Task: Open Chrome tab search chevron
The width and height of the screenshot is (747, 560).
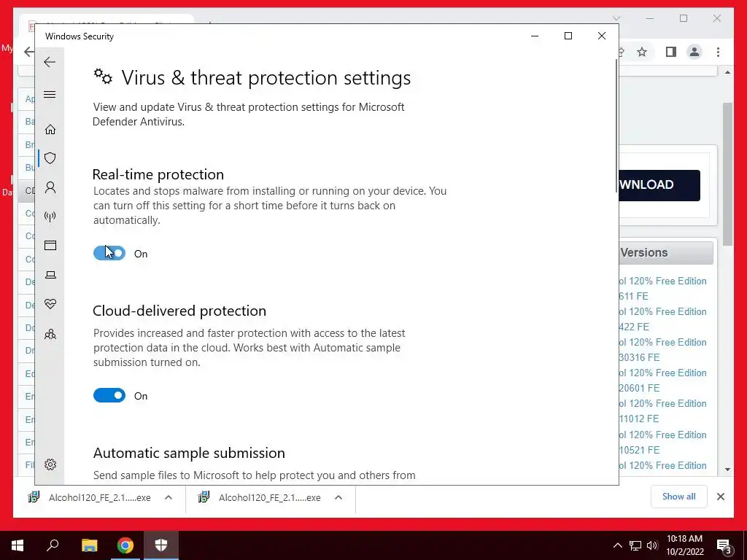Action: (616, 18)
